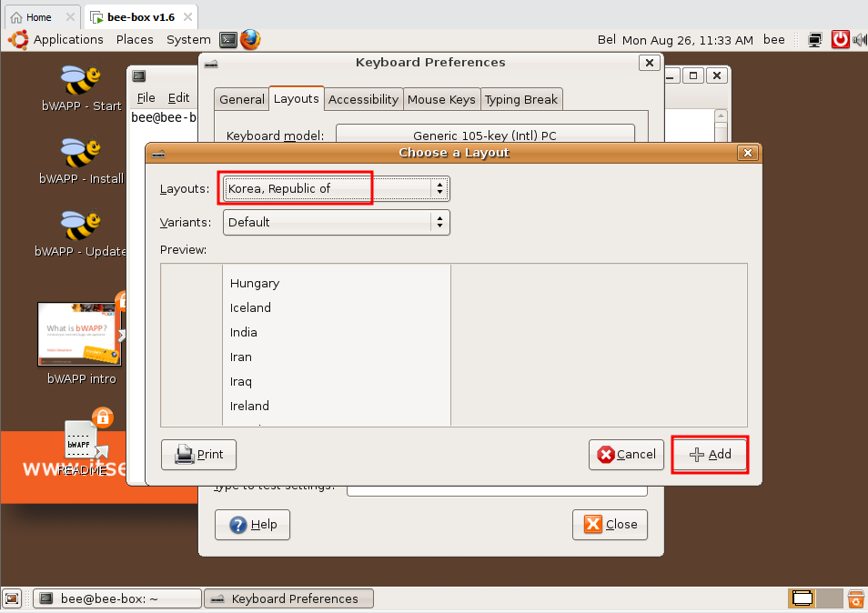Close the Home VM tab
868x613 pixels.
point(70,17)
